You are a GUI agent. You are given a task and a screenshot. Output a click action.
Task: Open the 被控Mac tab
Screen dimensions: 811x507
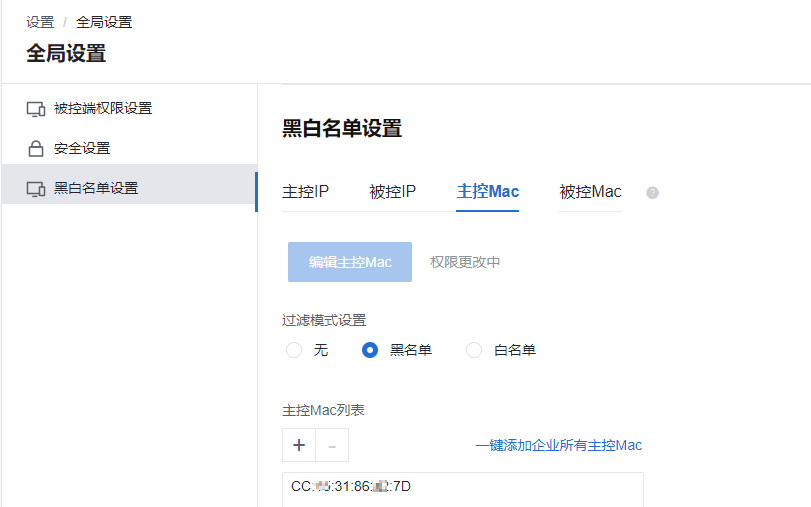tap(590, 191)
